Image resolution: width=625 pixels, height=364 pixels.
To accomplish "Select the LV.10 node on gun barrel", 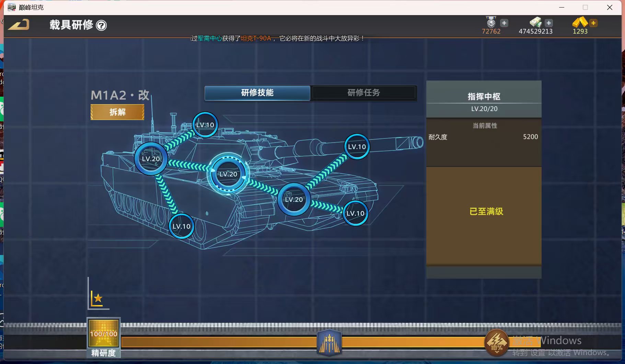I will [x=357, y=147].
